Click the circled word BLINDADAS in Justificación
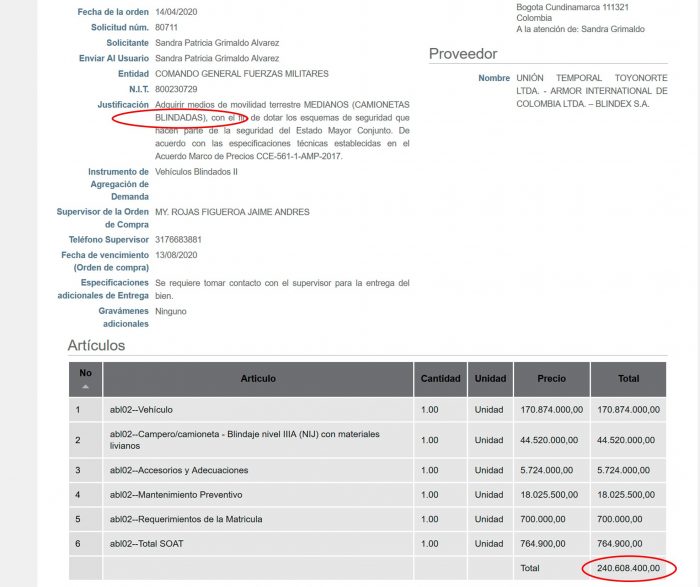The image size is (700, 587). point(178,117)
